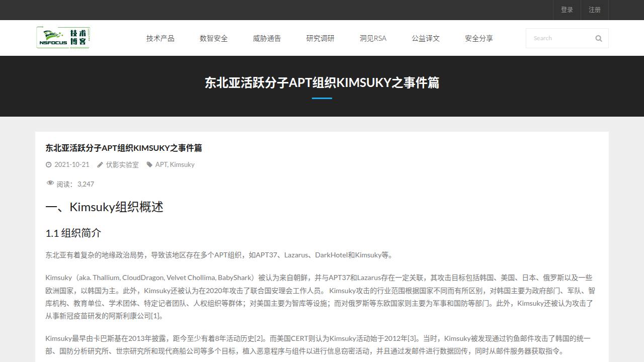The width and height of the screenshot is (644, 362).
Task: Click the bold article title 东北亚活跃分子APT组织KIMSUKY之事件篇 above the date
Action: (124, 148)
